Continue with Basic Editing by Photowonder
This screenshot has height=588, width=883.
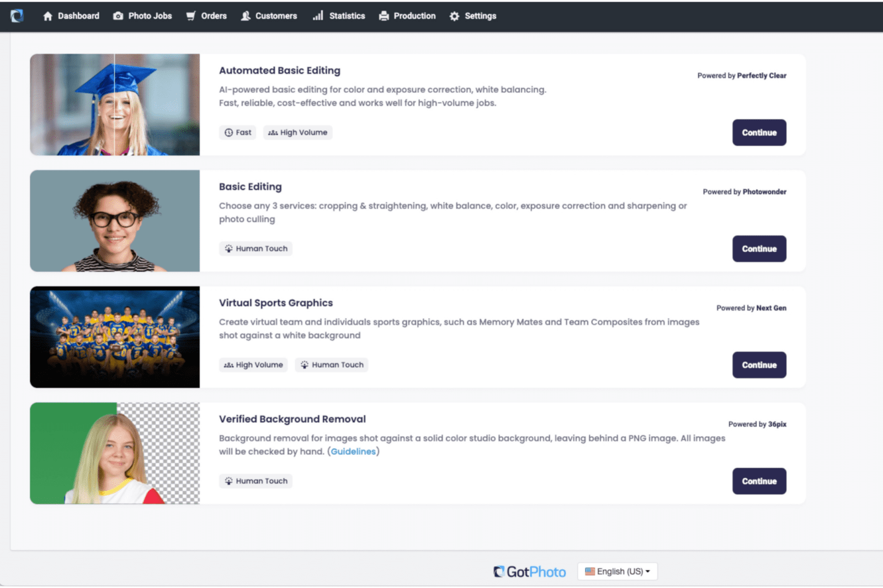point(759,249)
